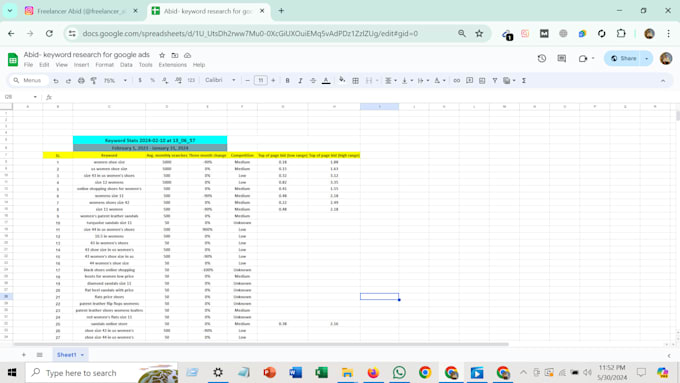Insert a link
The width and height of the screenshot is (680, 383).
point(456,81)
